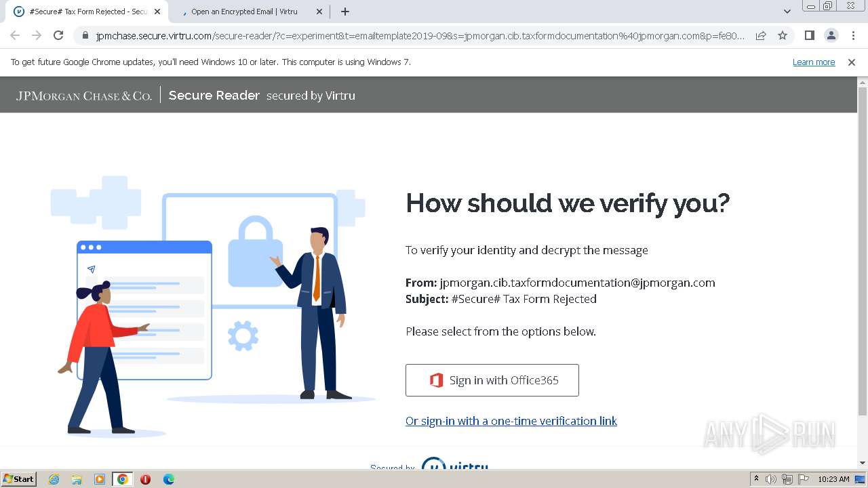Select the Chrome icon in the taskbar

[x=123, y=479]
